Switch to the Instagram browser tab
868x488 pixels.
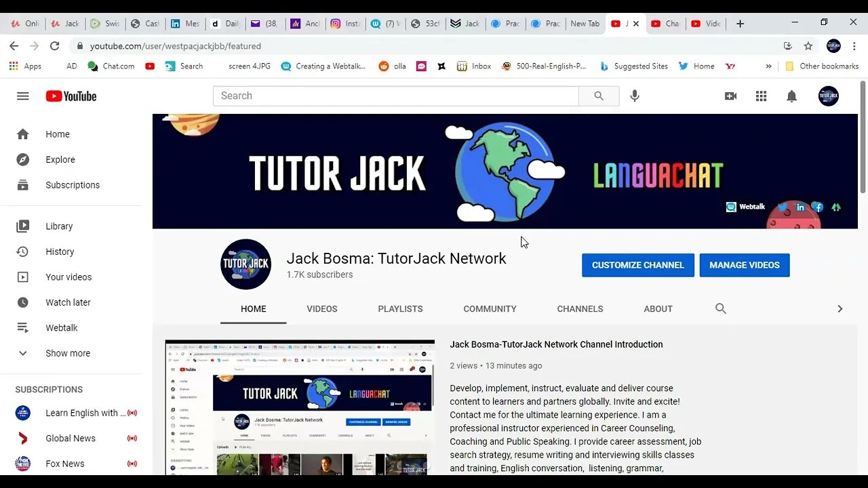[344, 24]
